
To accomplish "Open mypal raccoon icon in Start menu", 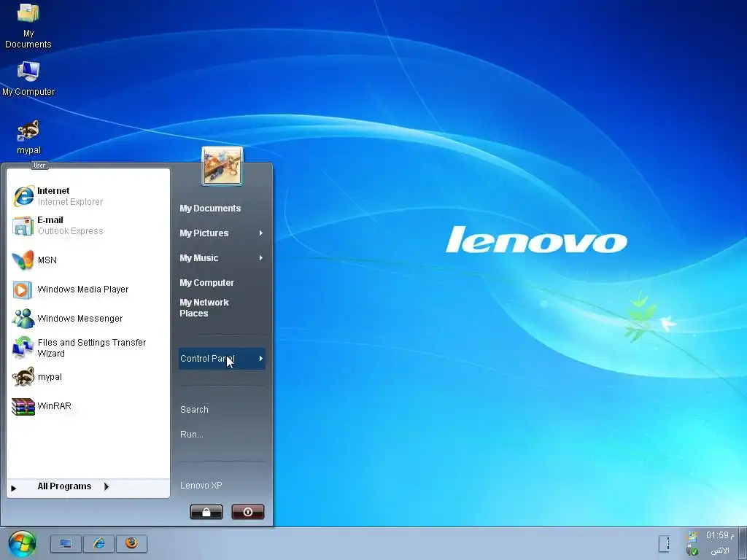I will 23,377.
